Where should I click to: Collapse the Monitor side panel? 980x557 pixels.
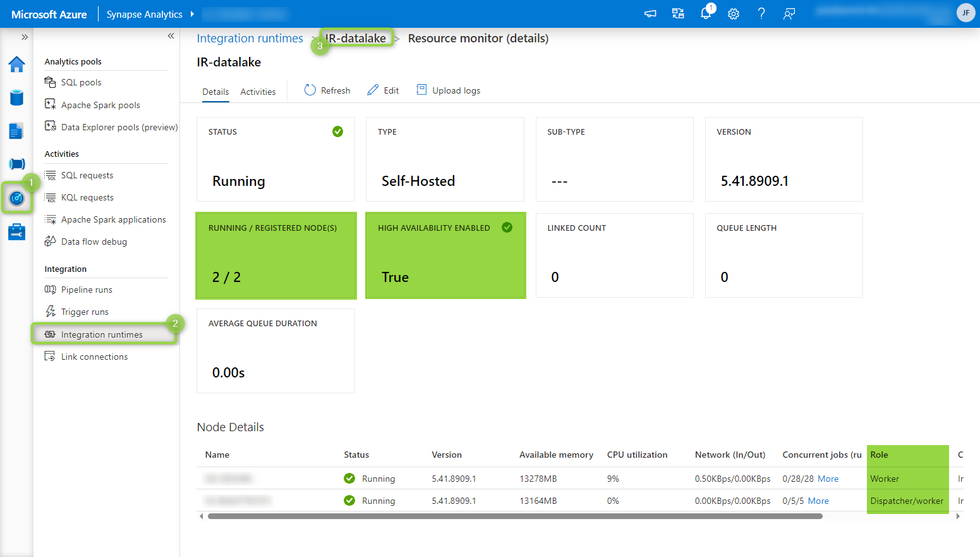pos(171,36)
